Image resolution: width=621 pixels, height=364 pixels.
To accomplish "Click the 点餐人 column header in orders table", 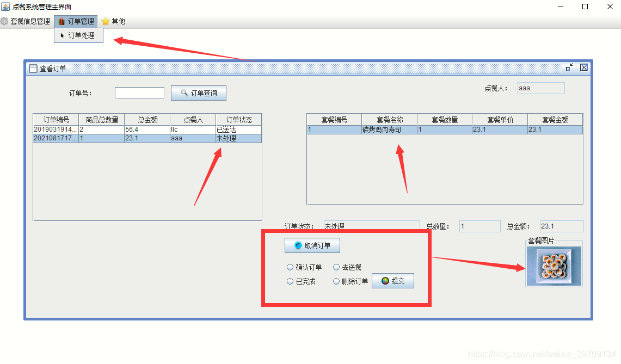I will (x=193, y=120).
